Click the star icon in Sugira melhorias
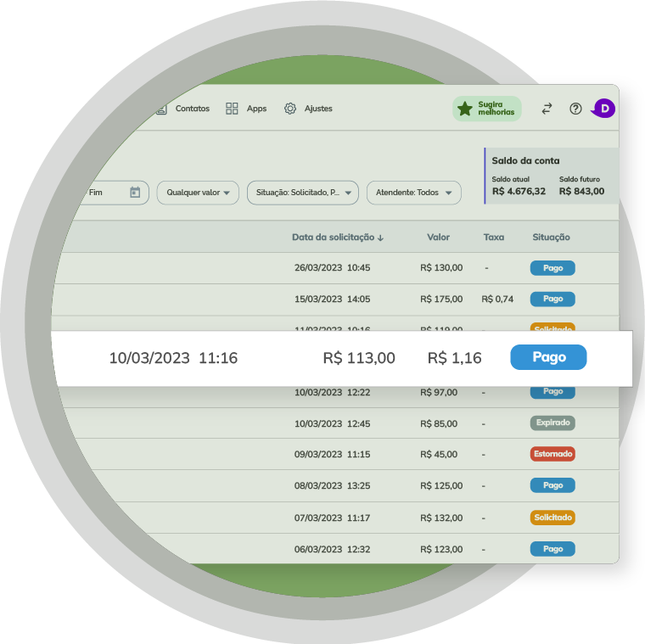Screen dimensions: 645x644 click(465, 109)
